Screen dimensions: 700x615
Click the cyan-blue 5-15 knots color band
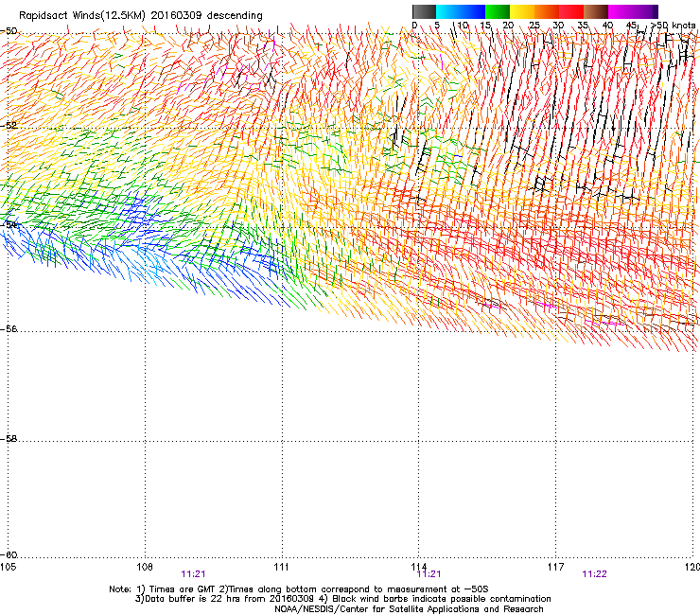coord(461,11)
